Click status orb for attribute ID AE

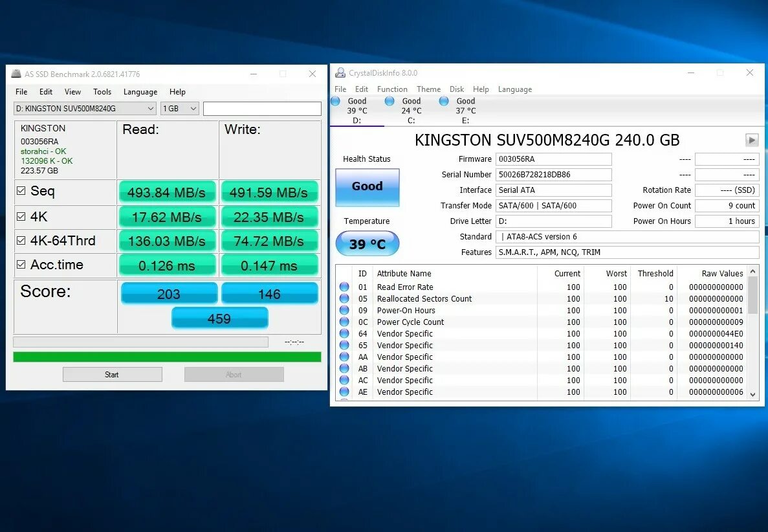[x=344, y=392]
